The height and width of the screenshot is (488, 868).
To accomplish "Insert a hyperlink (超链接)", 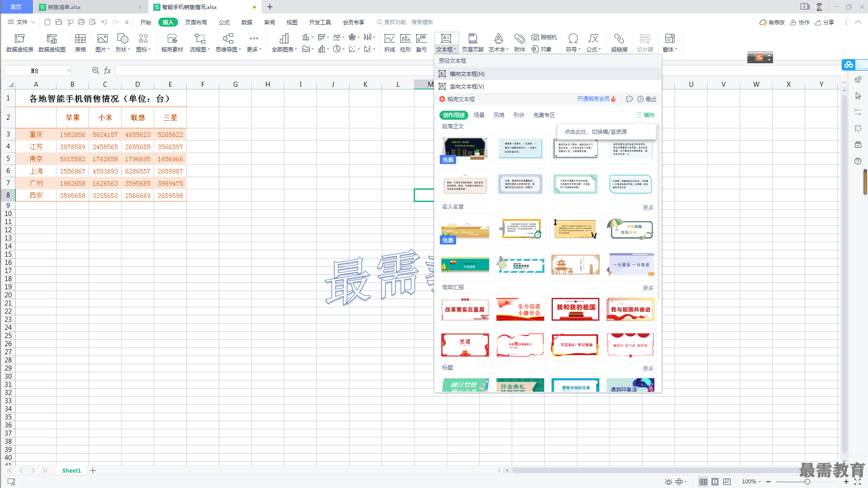I will 619,43.
